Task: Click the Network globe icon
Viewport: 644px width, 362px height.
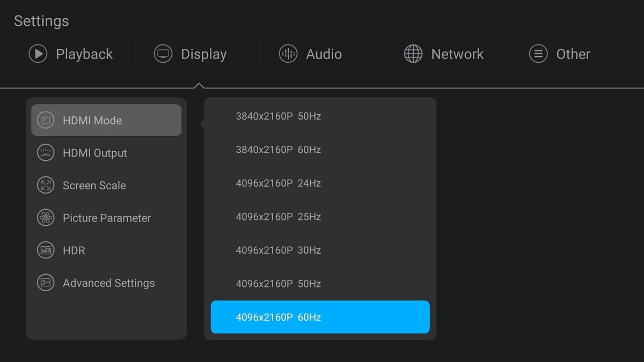Action: click(413, 54)
